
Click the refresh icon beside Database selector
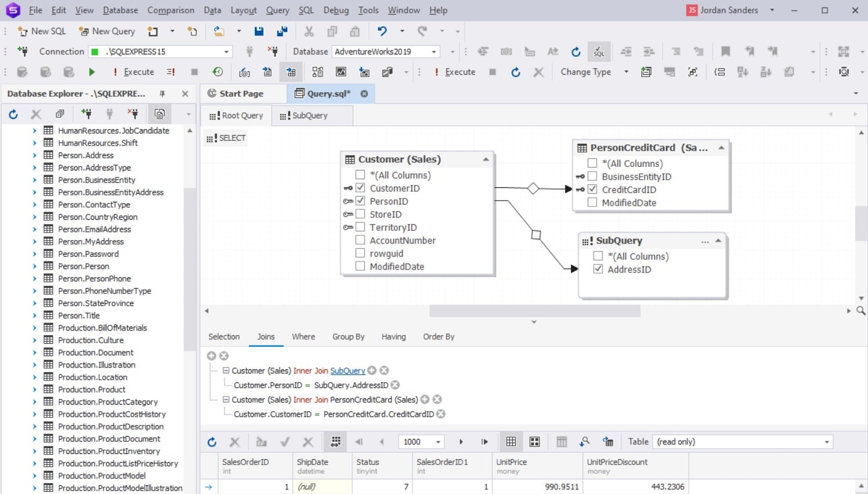(x=576, y=52)
